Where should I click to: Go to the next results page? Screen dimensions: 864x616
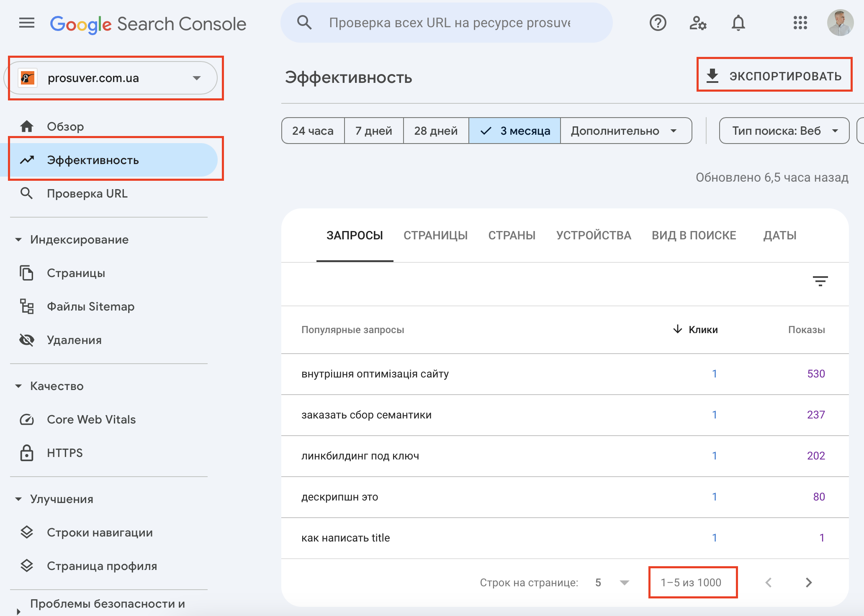click(808, 582)
